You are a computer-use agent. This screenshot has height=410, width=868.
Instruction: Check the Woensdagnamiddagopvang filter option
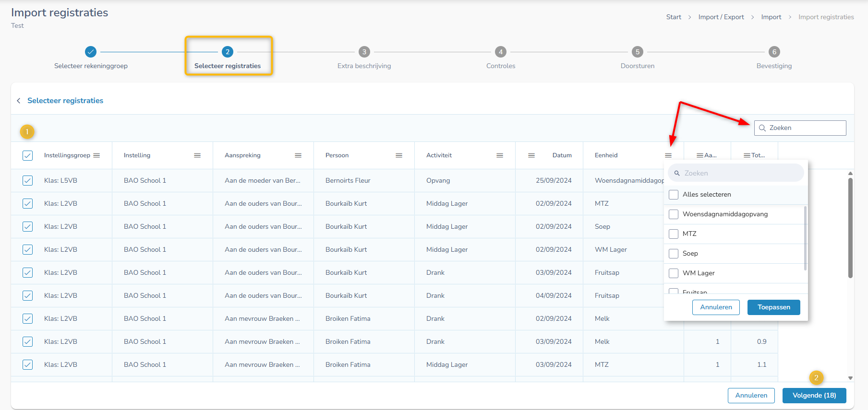click(x=674, y=214)
